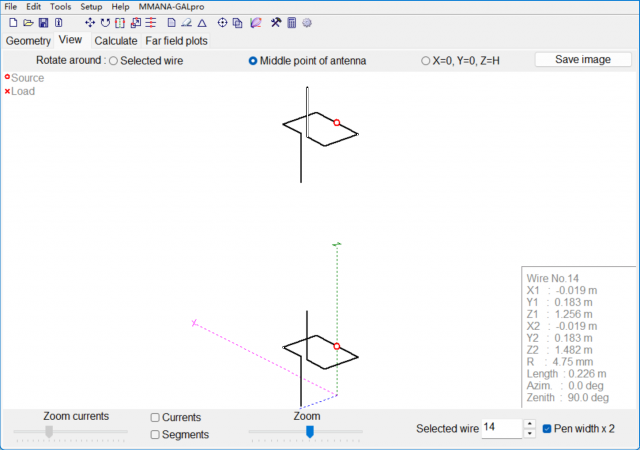
Task: Click the gear settings toolbar icon
Action: point(307,22)
